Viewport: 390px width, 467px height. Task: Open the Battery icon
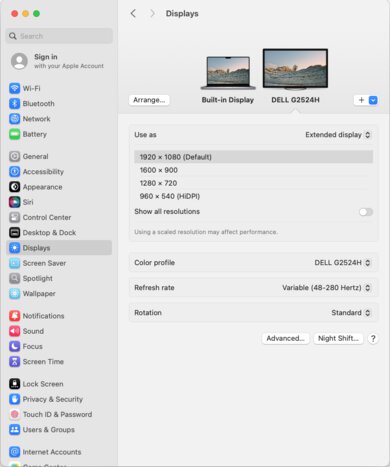[x=15, y=134]
